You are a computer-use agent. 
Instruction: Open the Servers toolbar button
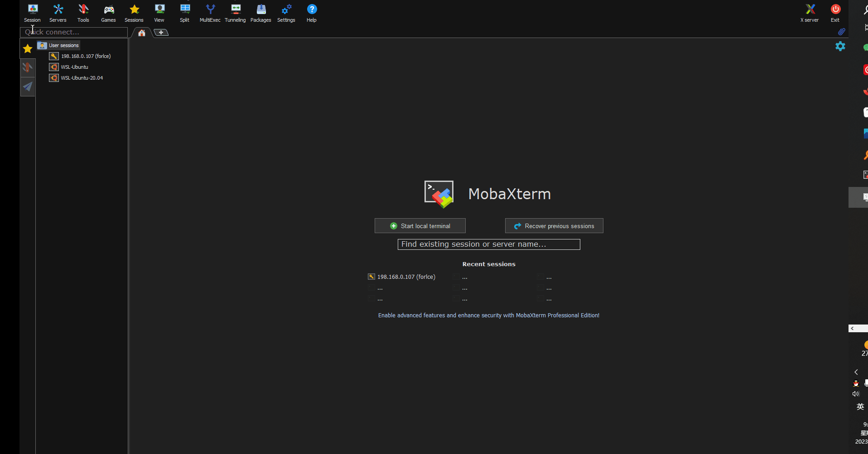[x=58, y=13]
